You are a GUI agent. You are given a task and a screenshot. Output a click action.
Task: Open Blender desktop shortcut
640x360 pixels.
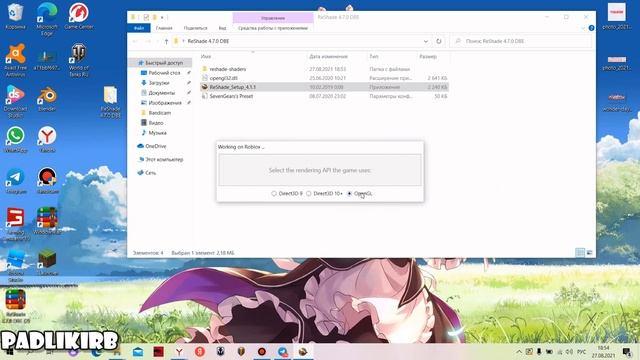[x=47, y=99]
